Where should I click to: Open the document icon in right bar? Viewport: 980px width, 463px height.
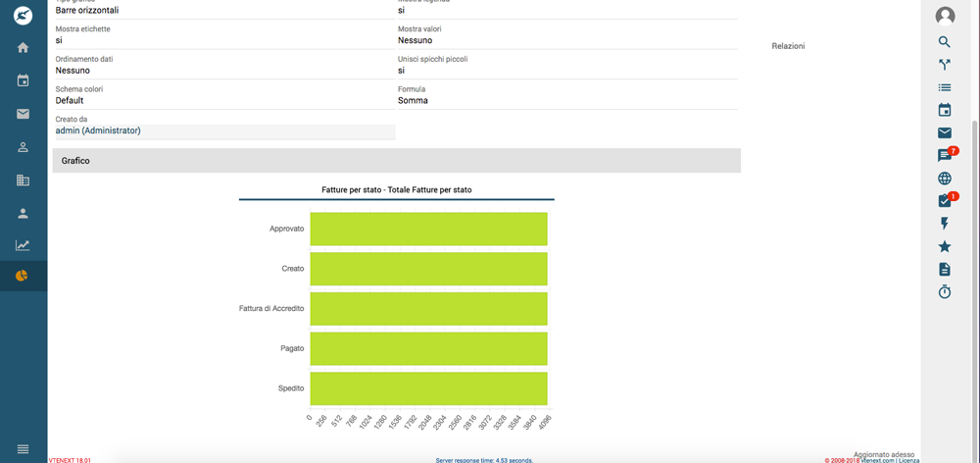tap(945, 269)
